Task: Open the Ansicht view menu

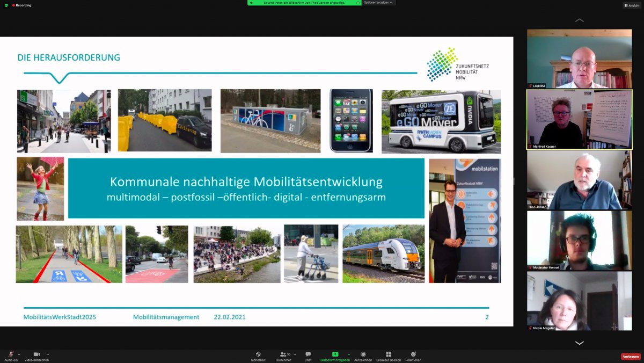Action: pyautogui.click(x=632, y=5)
